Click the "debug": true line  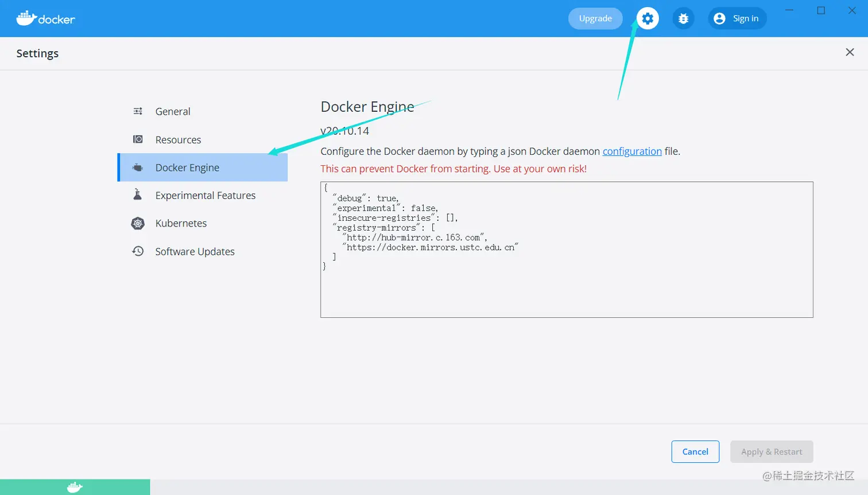[x=366, y=198]
